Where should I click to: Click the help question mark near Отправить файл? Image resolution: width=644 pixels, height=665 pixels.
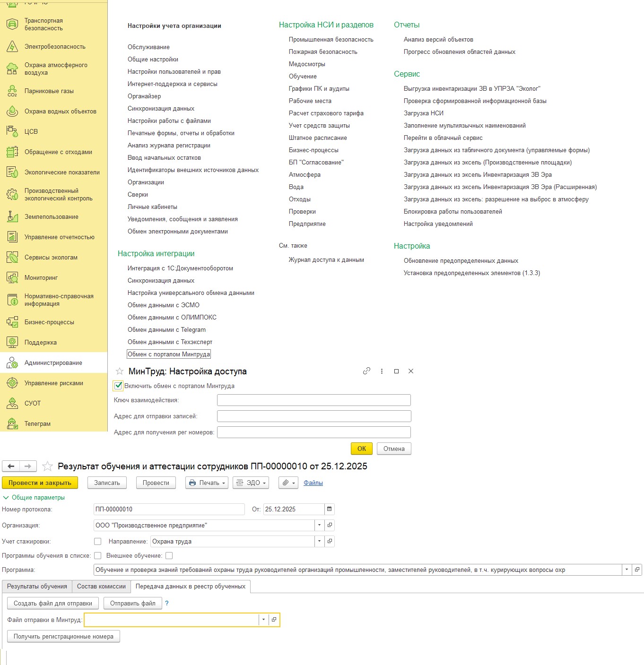[x=167, y=603]
